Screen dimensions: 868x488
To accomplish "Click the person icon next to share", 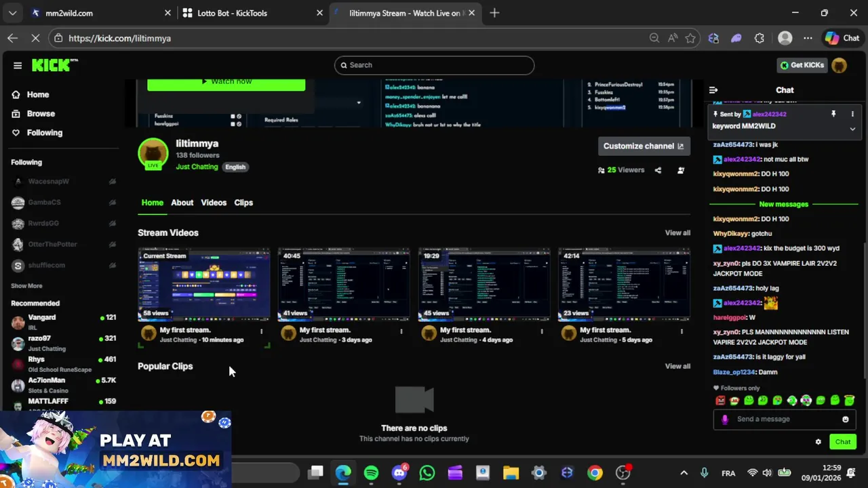I will (x=681, y=170).
